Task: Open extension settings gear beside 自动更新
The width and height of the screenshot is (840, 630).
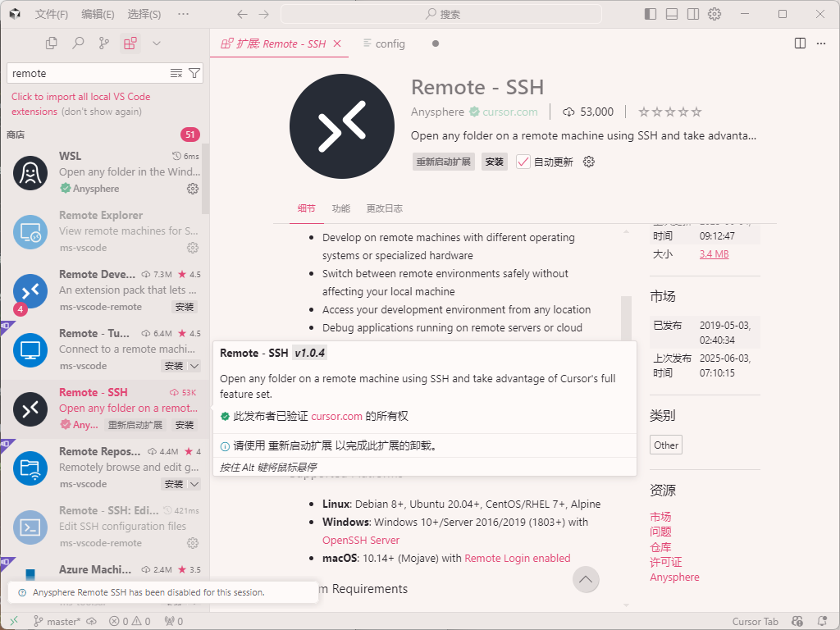Action: (589, 162)
